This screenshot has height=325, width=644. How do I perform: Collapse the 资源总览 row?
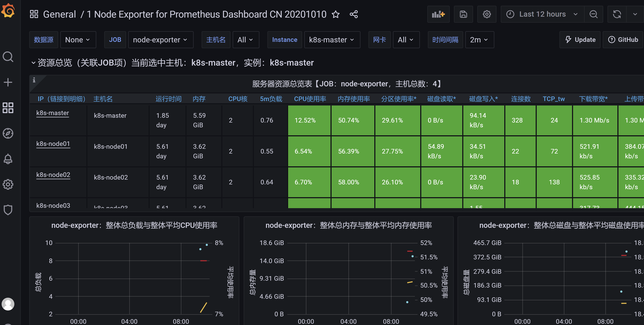[x=34, y=62]
